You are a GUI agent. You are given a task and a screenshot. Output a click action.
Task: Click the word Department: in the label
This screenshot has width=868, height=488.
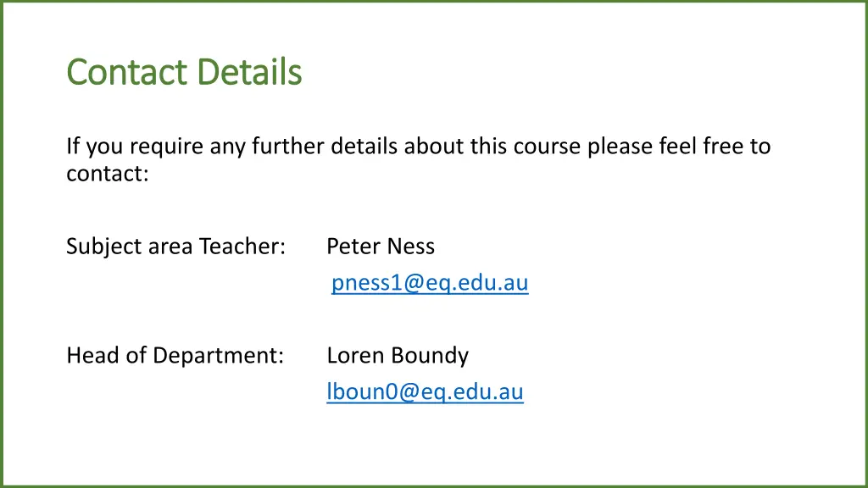click(218, 356)
